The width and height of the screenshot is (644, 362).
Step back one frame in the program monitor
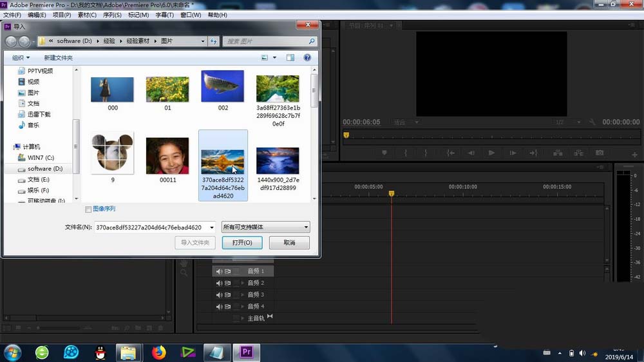(471, 153)
